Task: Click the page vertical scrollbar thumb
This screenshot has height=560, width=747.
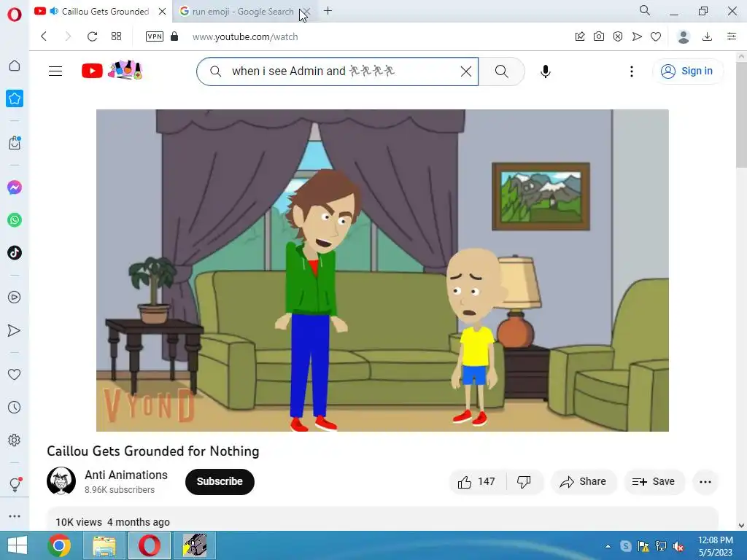Action: tap(741, 114)
